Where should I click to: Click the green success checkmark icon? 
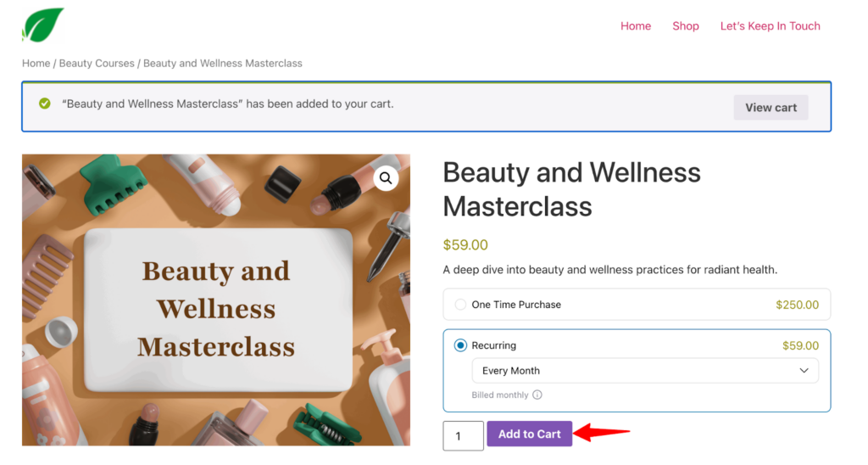tap(45, 104)
